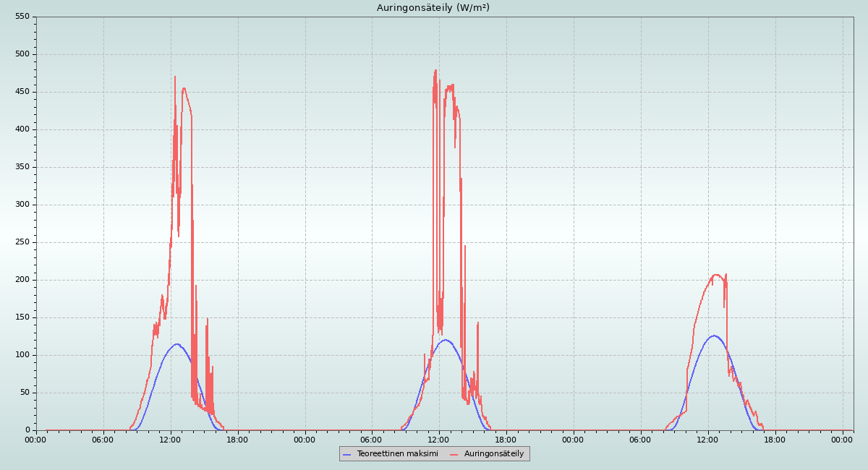Viewport: 868px width, 470px height.
Task: Click the red line swatch in legend
Action: click(x=454, y=454)
